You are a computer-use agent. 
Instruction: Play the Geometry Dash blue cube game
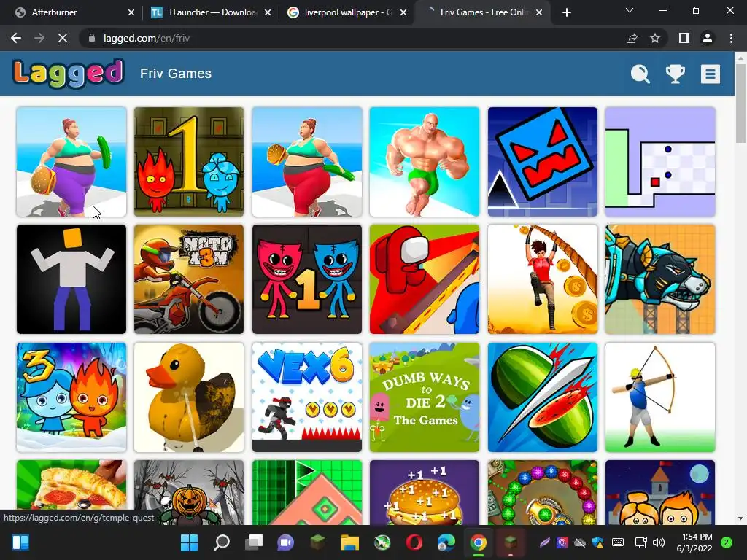click(542, 162)
